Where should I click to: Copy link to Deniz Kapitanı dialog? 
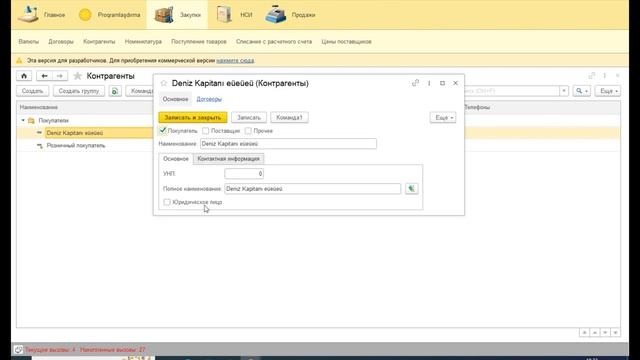pos(416,83)
